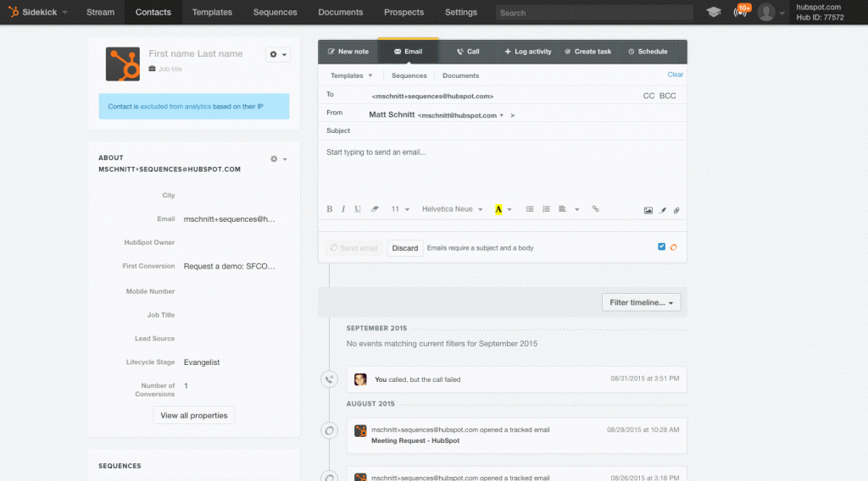Add BCC recipients
Viewport: 868px width, 481px height.
[x=668, y=96]
